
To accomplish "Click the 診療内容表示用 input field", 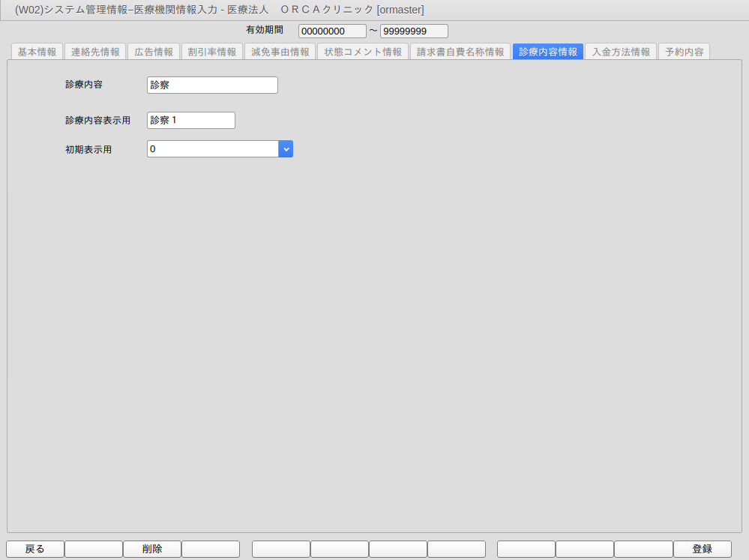I will [191, 121].
